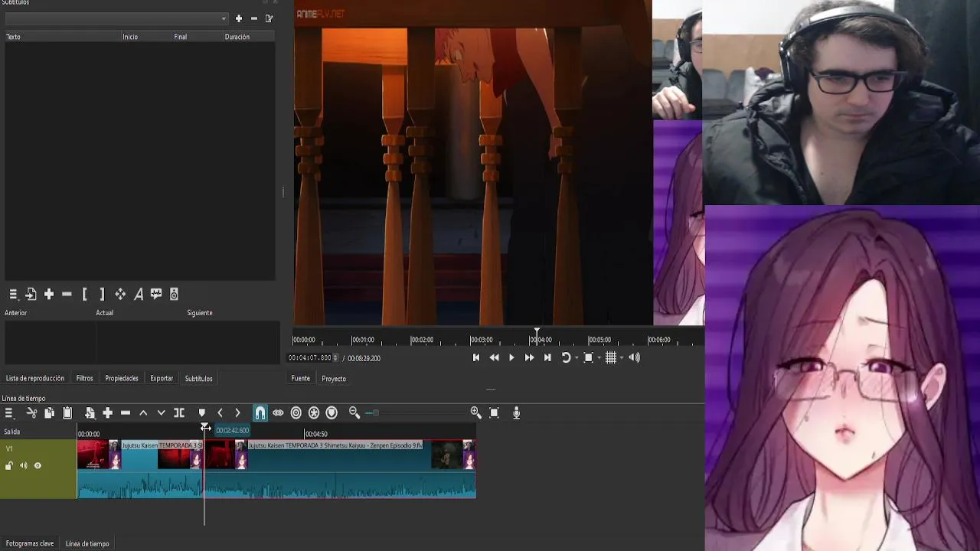Edit the subtitle track properties
This screenshot has width=980, height=551.
click(x=269, y=18)
